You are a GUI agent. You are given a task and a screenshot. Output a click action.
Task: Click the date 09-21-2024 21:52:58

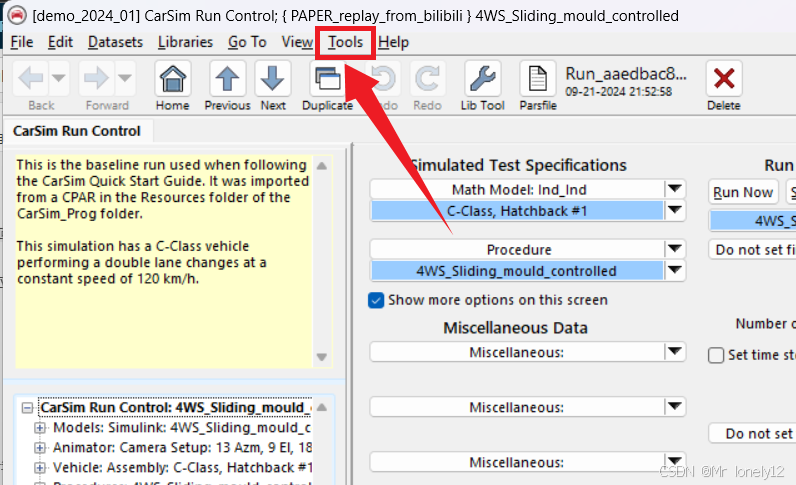(618, 92)
